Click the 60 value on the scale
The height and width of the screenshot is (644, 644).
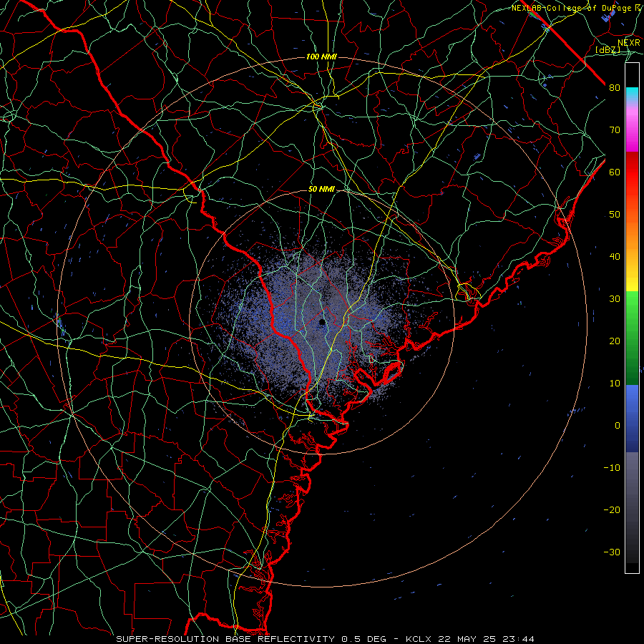click(x=615, y=172)
